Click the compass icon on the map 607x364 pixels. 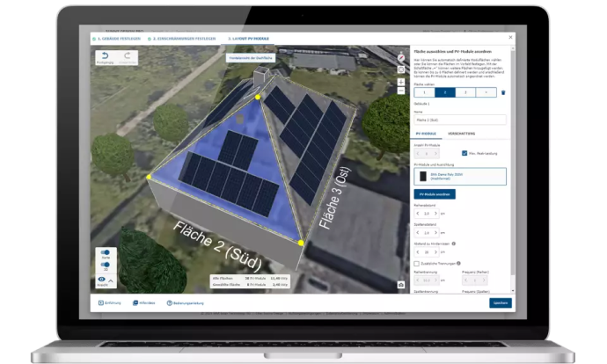pyautogui.click(x=401, y=58)
